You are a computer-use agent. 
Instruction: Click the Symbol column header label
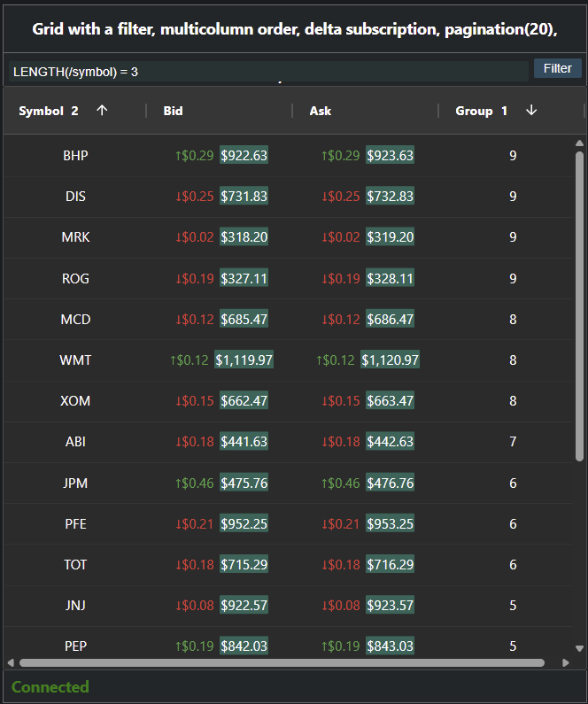click(42, 111)
